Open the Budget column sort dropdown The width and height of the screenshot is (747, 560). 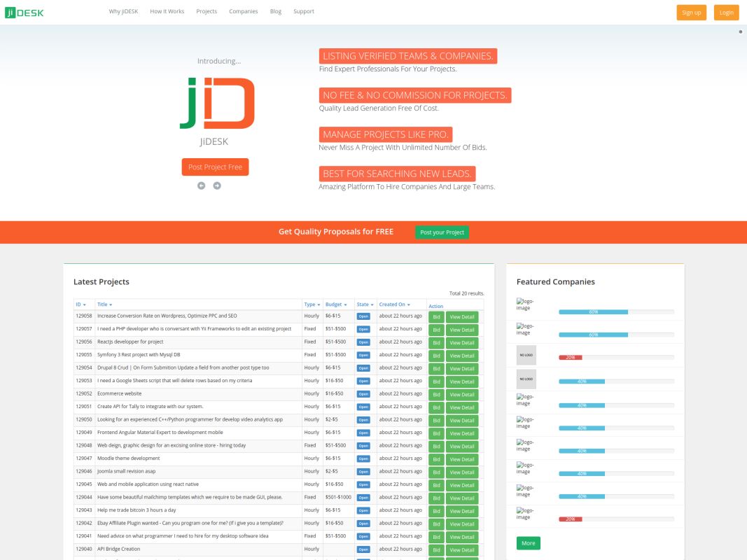334,304
